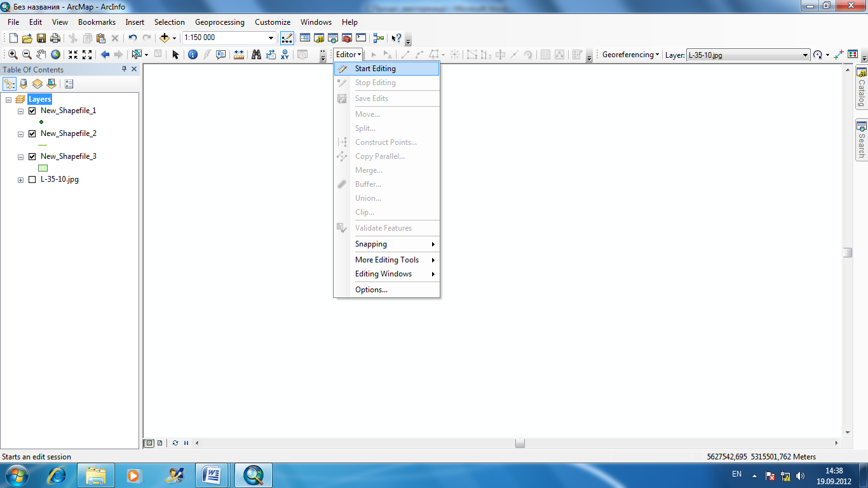Choose Start Editing from Editor menu

point(387,69)
